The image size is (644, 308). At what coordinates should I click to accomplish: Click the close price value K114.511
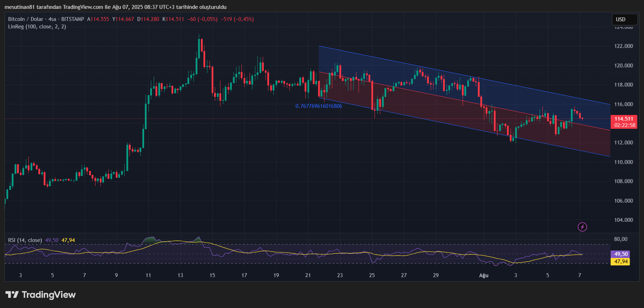point(173,19)
